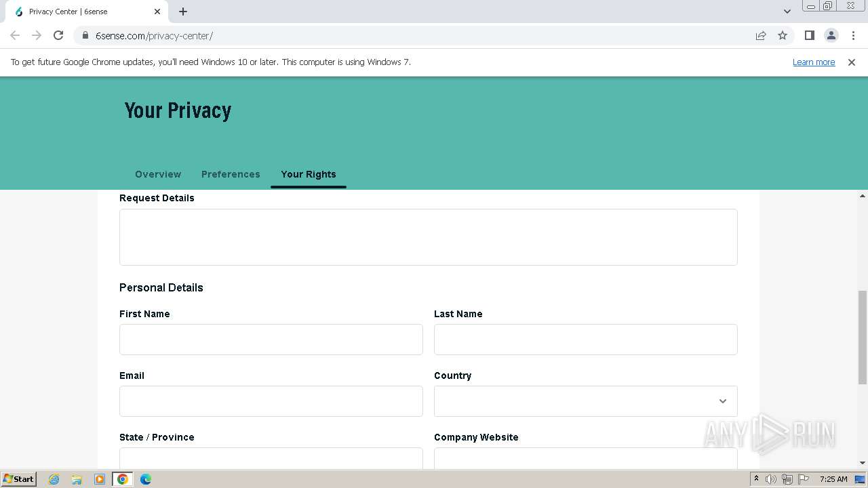Viewport: 868px width, 488px height.
Task: Open the network tray icon
Action: tap(787, 479)
